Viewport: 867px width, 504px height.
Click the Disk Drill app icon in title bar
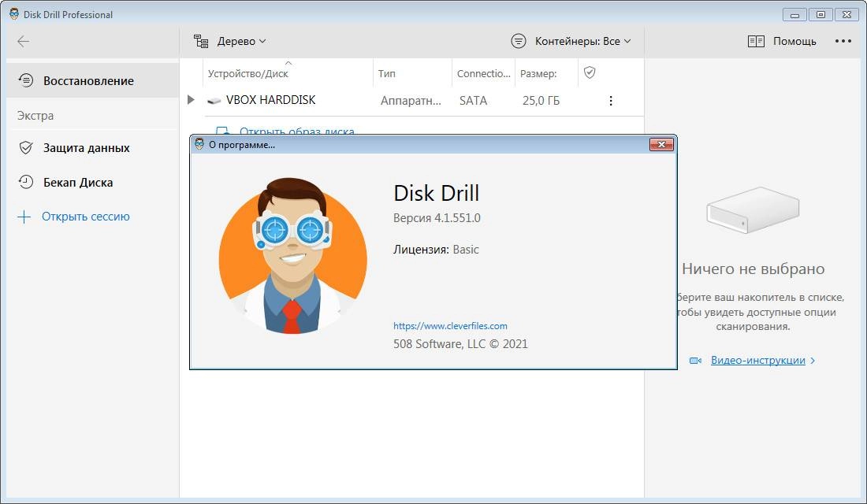click(14, 14)
